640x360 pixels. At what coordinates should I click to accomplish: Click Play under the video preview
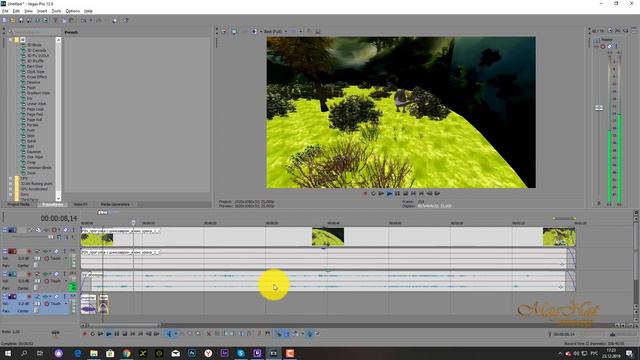pyautogui.click(x=389, y=193)
